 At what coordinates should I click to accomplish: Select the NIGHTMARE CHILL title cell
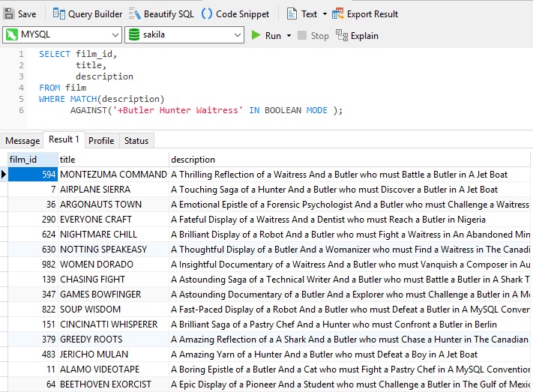(x=113, y=235)
